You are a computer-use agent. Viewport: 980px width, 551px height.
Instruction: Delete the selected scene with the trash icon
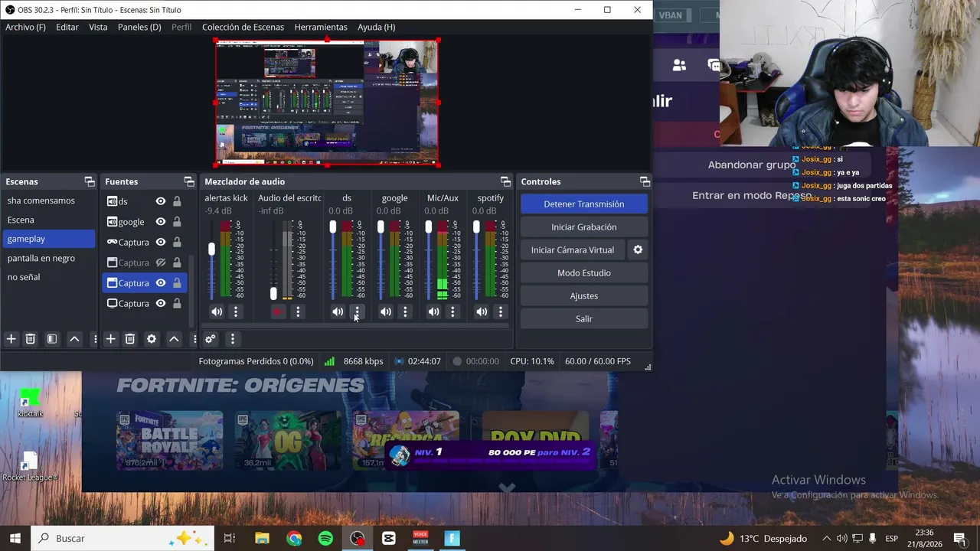(x=31, y=339)
